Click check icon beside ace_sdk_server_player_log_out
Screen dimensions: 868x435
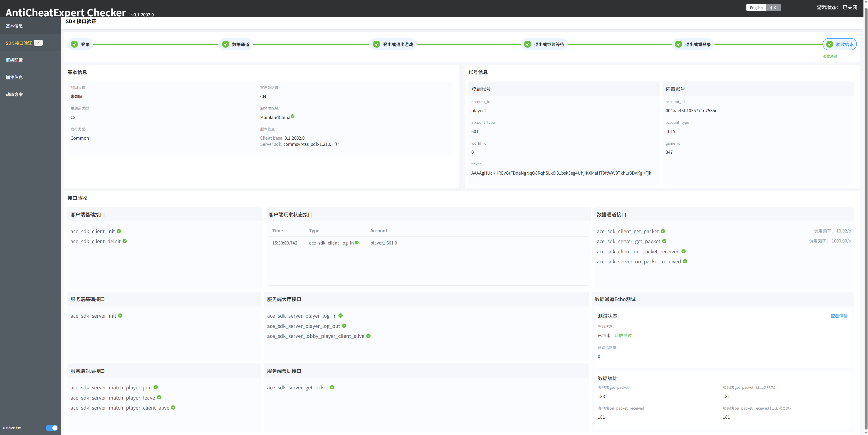click(x=344, y=326)
